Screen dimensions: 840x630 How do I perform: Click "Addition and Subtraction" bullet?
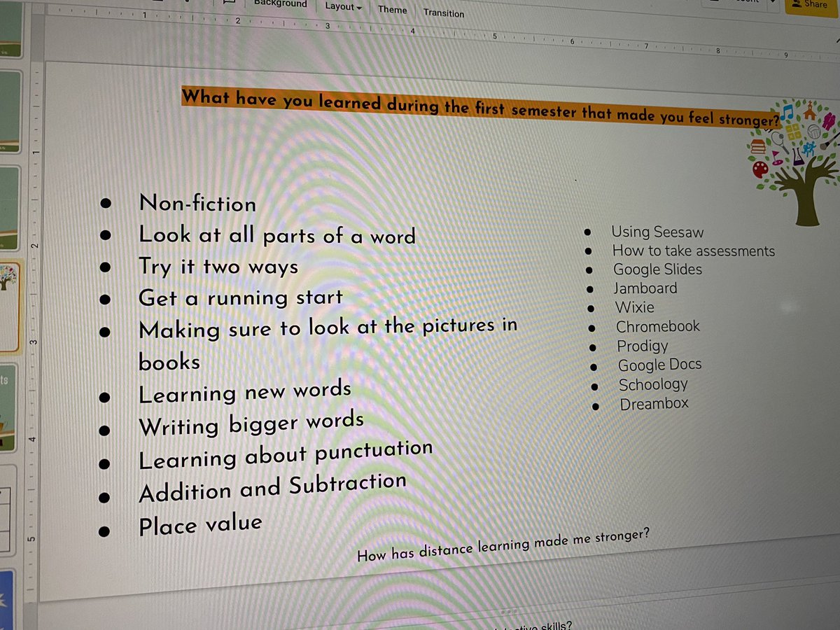(x=272, y=487)
